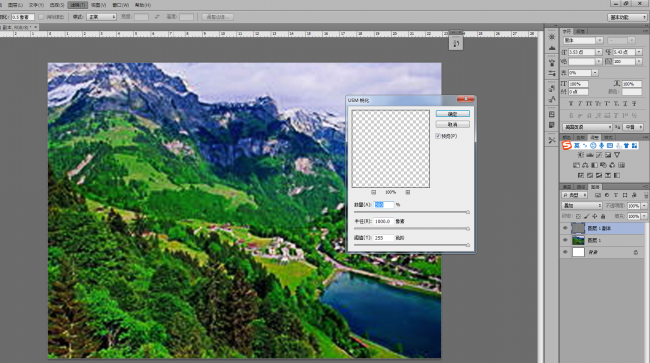Hide the layer 1 copy (top layer)
The image size is (650, 363).
point(565,228)
